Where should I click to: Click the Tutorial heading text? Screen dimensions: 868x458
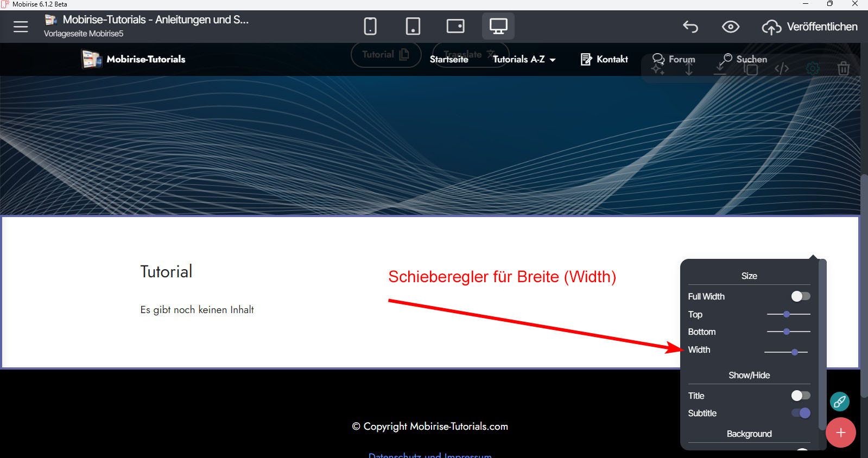pos(166,271)
